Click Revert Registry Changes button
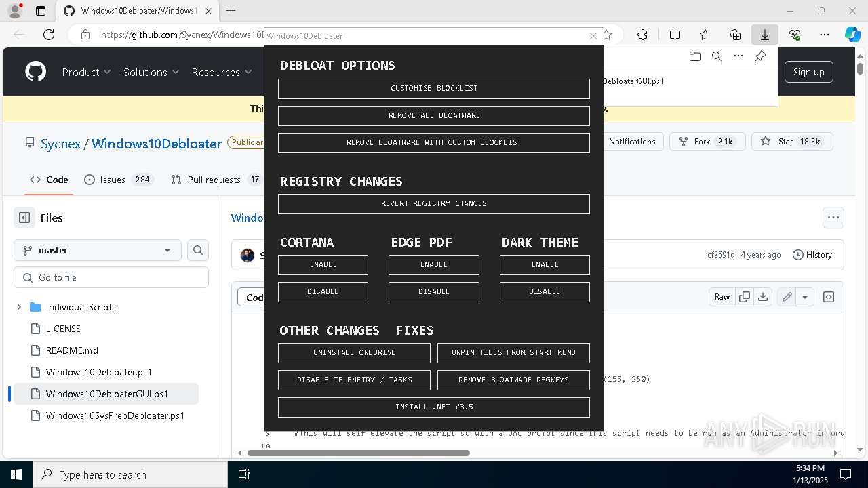Image resolution: width=868 pixels, height=488 pixels. 434,204
